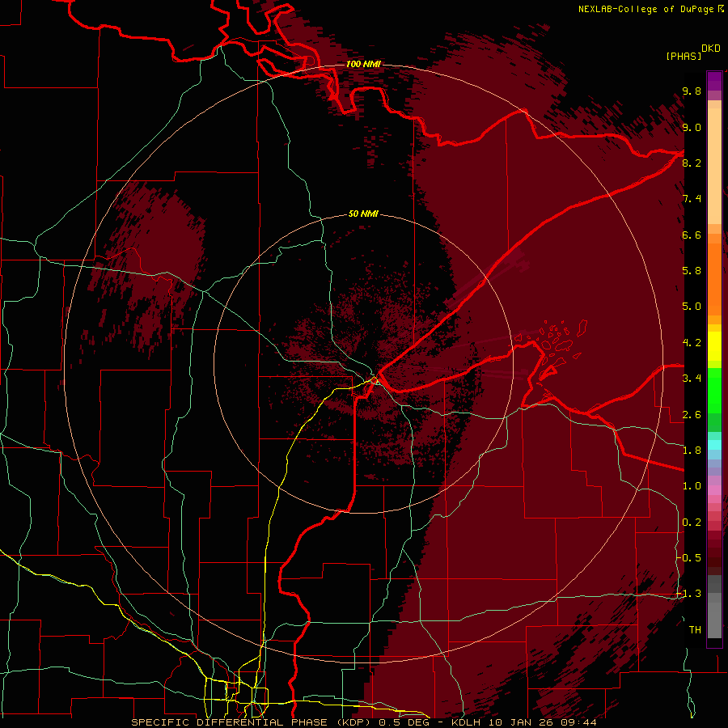Select the 9.8 value on the scale

click(x=692, y=91)
